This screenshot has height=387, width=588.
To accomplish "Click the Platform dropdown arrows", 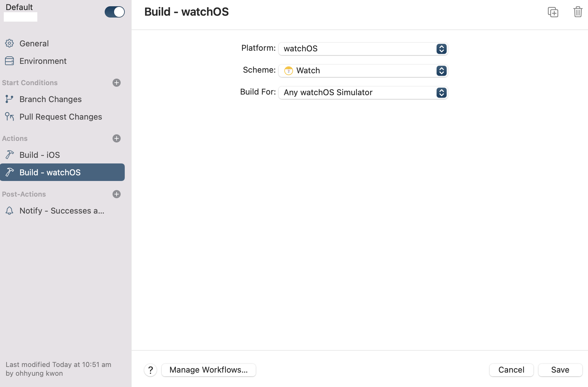I will point(441,49).
